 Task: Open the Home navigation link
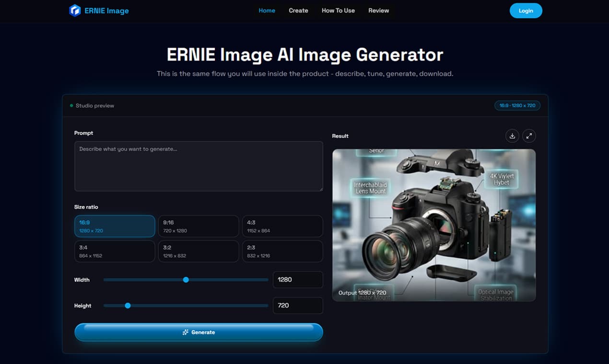point(267,10)
